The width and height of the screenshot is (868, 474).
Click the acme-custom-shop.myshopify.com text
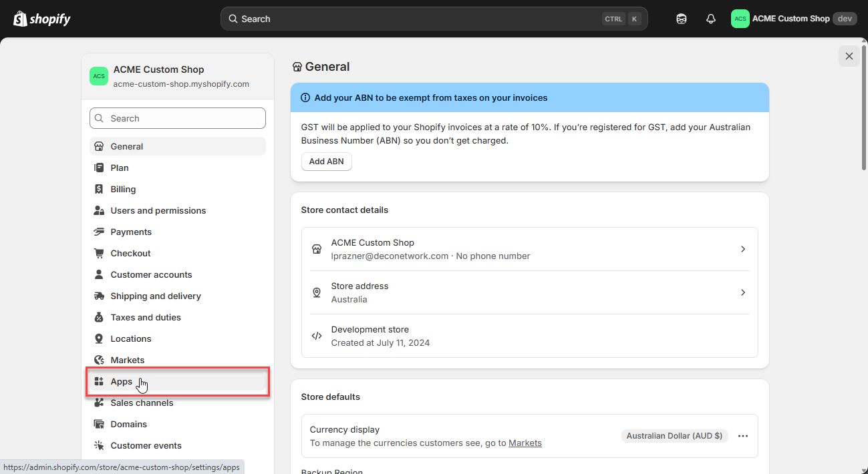[181, 84]
